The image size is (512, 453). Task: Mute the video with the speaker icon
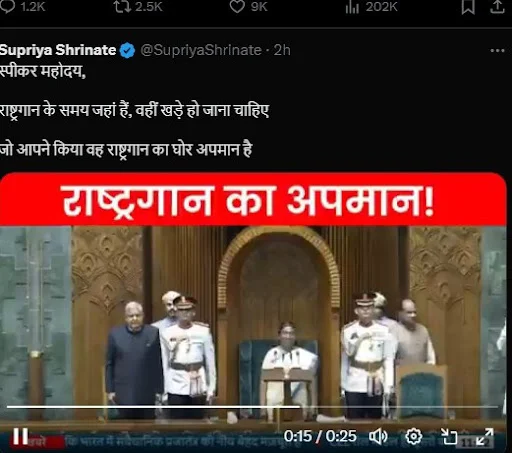378,436
